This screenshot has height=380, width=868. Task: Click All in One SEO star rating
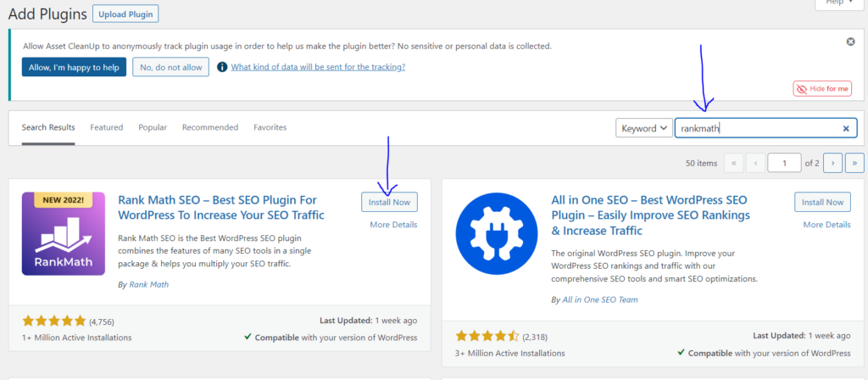click(487, 336)
